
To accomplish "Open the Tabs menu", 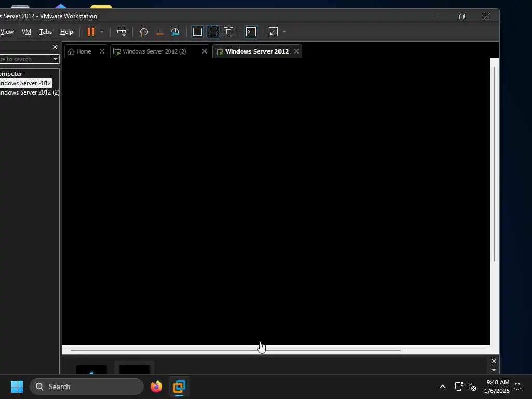I will click(x=46, y=32).
